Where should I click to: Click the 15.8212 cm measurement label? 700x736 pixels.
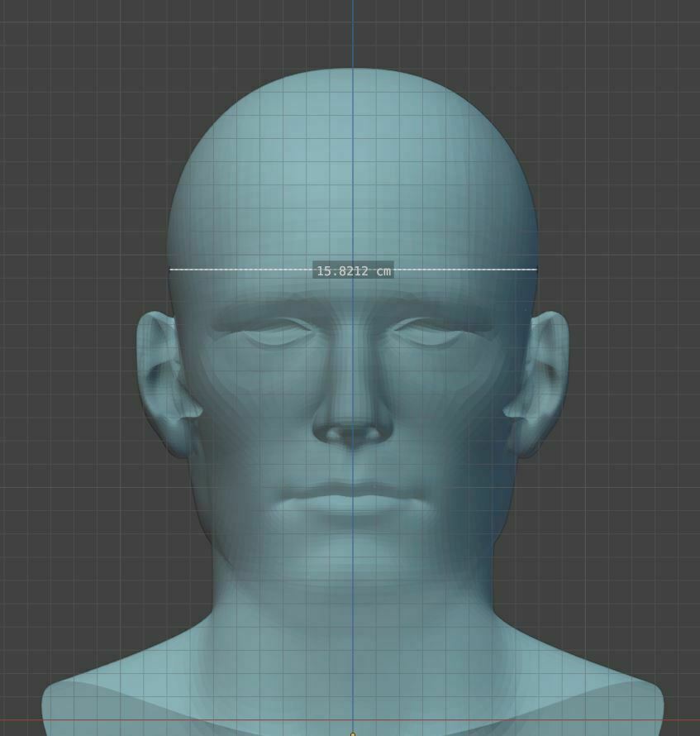coord(354,269)
